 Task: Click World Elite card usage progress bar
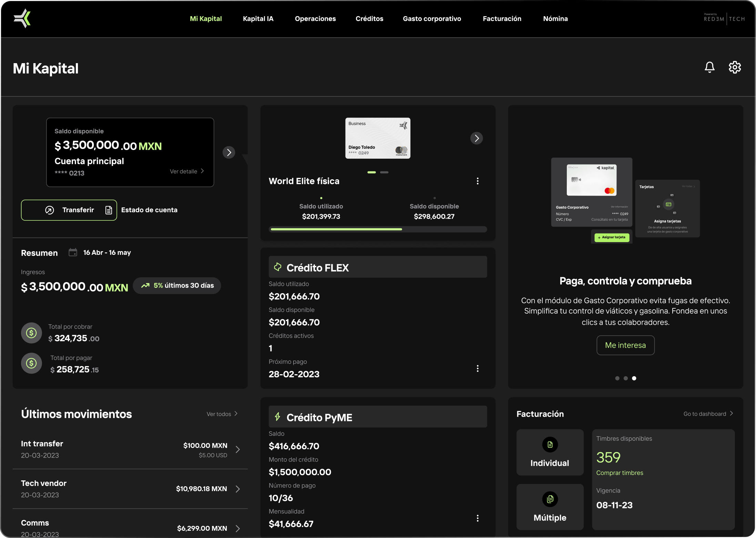coord(378,229)
